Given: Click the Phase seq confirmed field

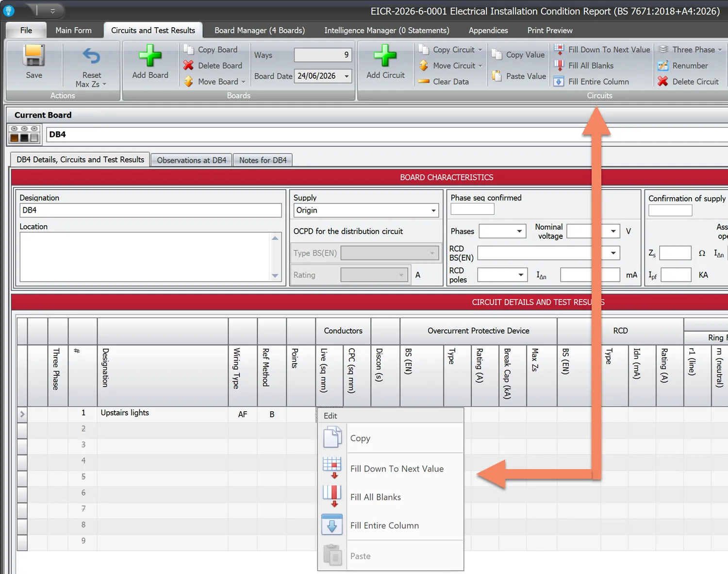Looking at the screenshot, I should coord(472,209).
